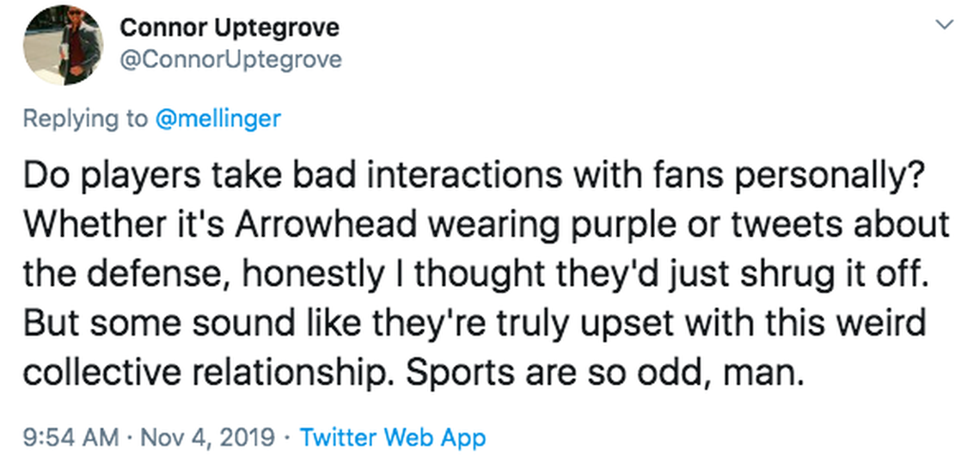Image resolution: width=980 pixels, height=469 pixels.
Task: Open the Twitter Web App source link
Action: (392, 437)
